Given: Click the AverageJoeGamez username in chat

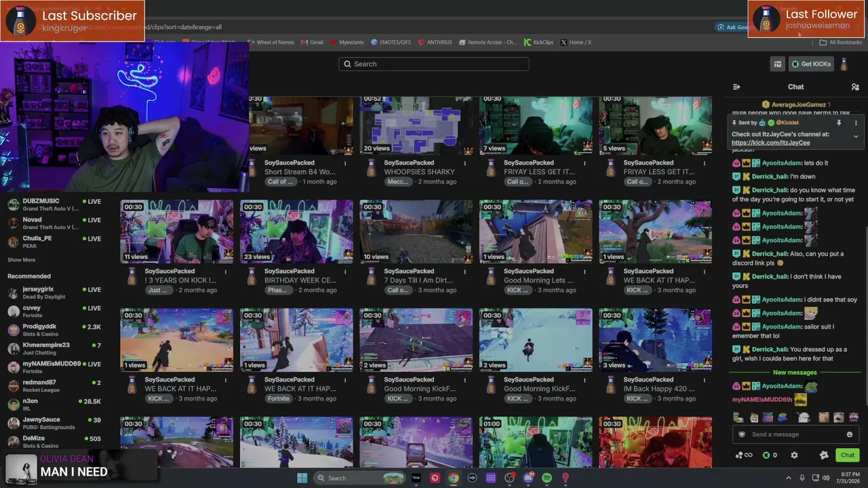Looking at the screenshot, I should [798, 105].
